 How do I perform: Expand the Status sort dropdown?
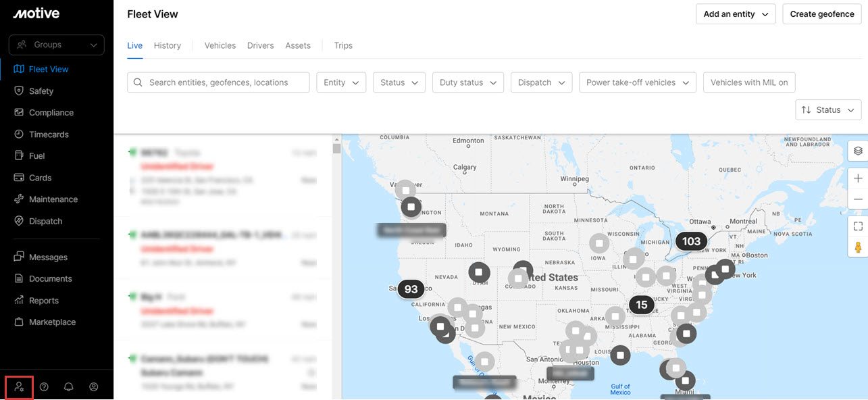(x=828, y=110)
